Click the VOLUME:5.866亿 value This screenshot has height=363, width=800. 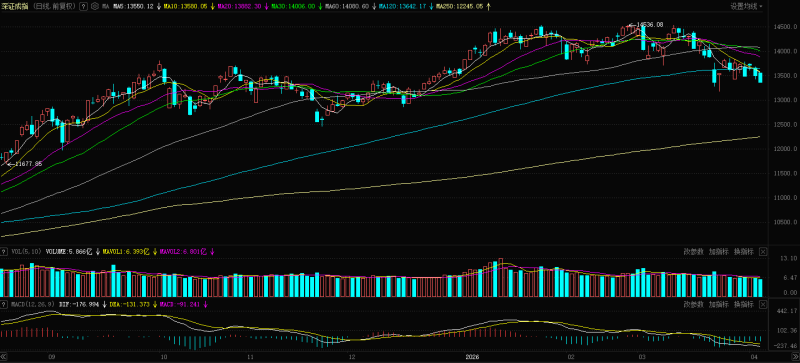tap(69, 252)
